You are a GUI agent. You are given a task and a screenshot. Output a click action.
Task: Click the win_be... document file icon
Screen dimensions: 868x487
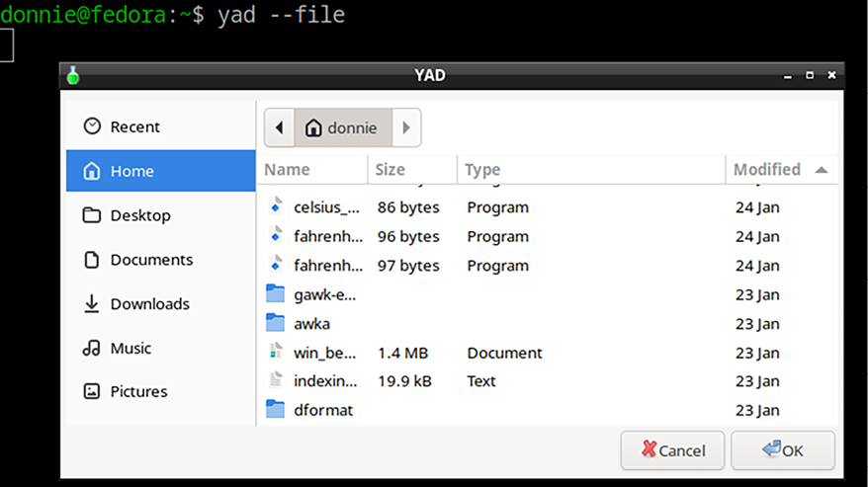tap(275, 352)
